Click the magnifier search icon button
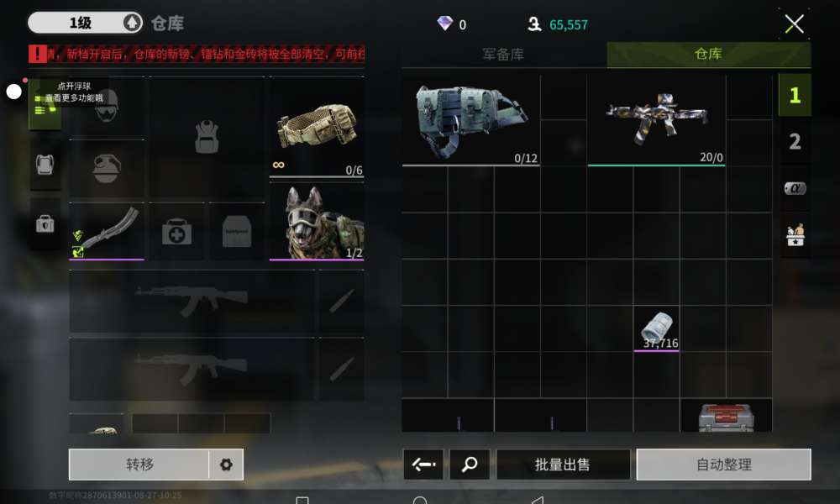 pos(470,464)
